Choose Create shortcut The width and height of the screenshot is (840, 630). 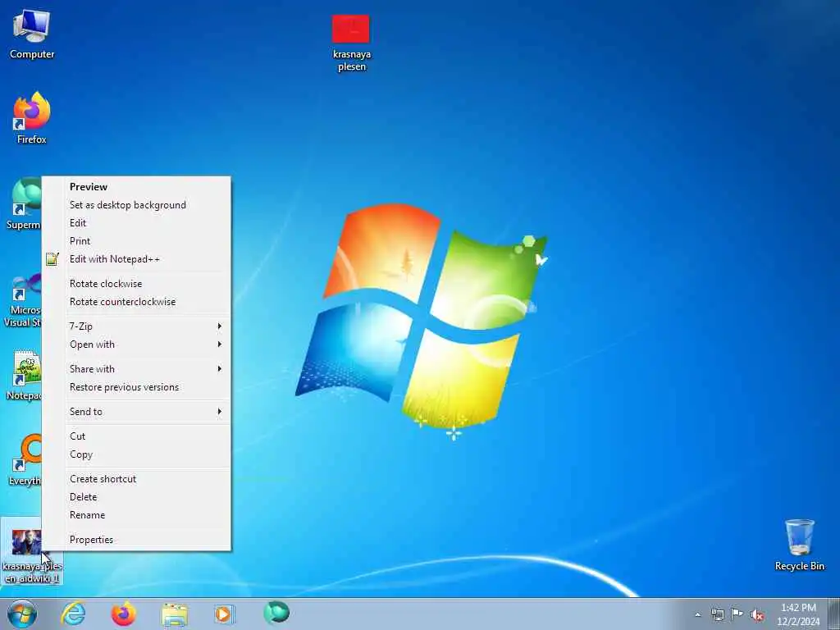(136, 479)
